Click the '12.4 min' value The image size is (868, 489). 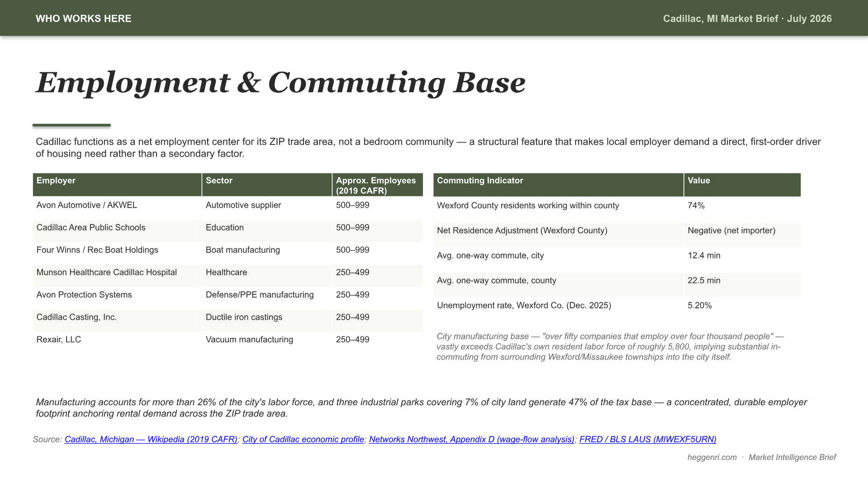pyautogui.click(x=742, y=259)
